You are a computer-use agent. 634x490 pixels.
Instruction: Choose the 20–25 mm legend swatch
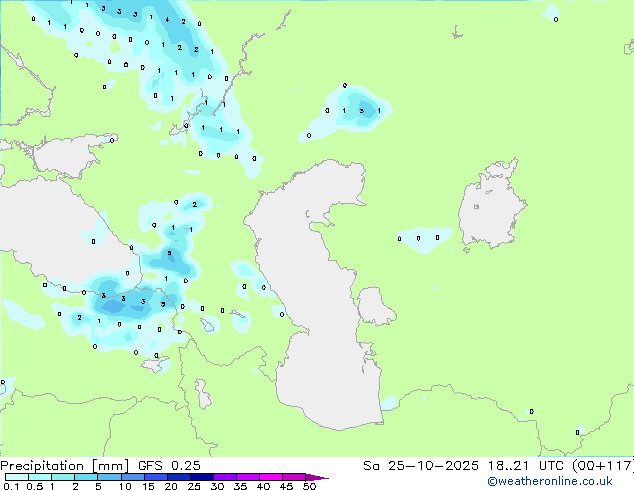[179, 477]
